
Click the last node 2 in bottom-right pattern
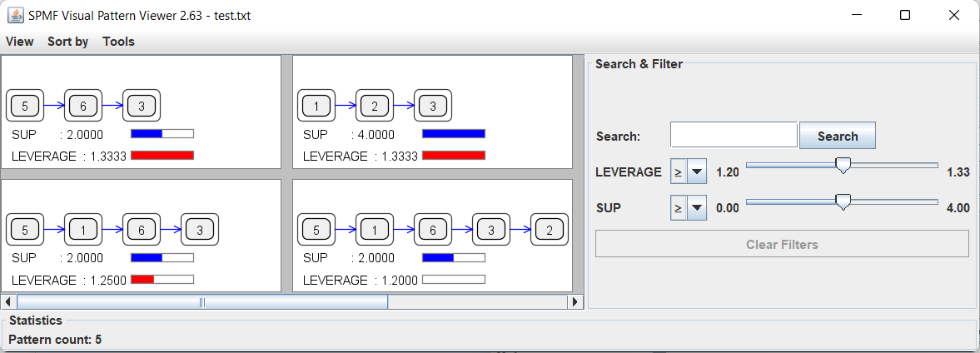[550, 230]
